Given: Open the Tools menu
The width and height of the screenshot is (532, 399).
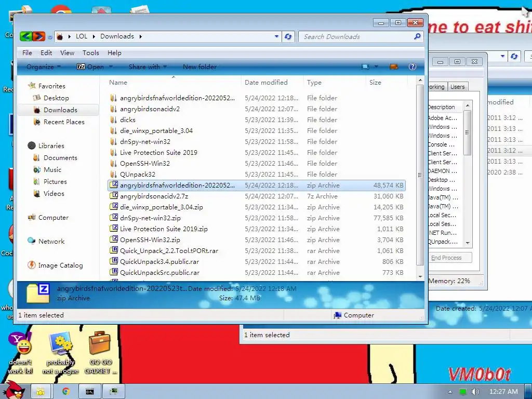Looking at the screenshot, I should point(90,53).
